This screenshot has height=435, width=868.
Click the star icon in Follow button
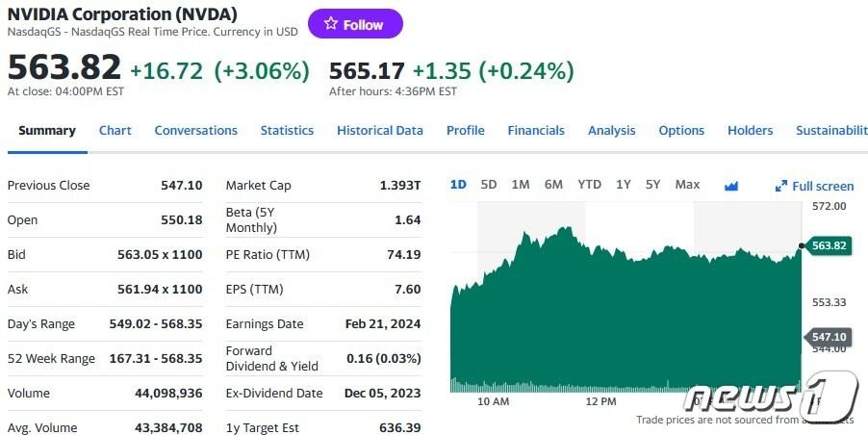(330, 24)
